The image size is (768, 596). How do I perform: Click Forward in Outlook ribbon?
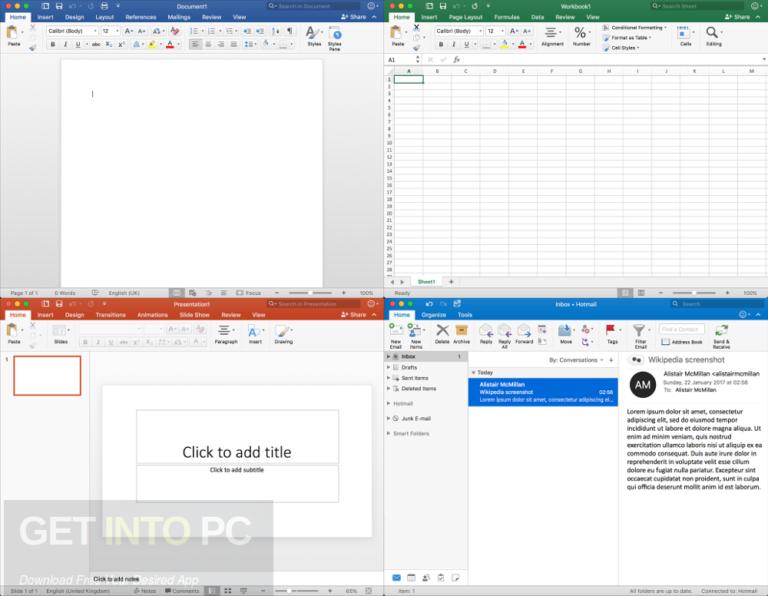pyautogui.click(x=524, y=334)
